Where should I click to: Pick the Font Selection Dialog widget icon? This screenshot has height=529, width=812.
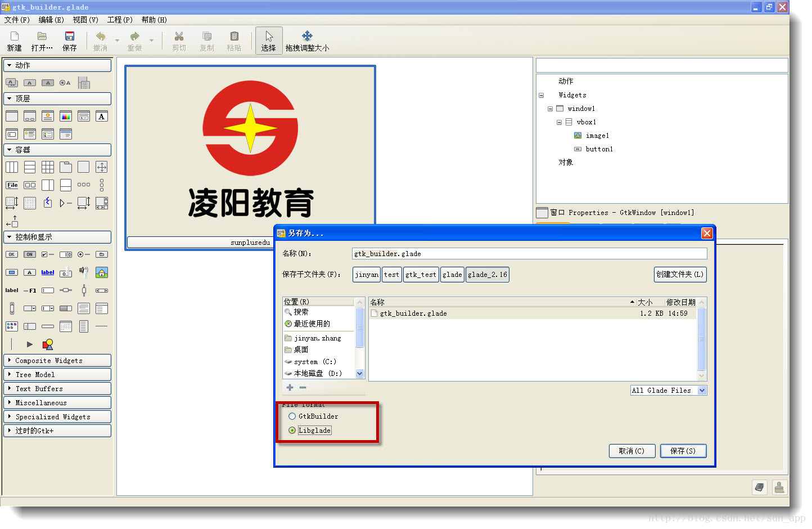coord(102,116)
